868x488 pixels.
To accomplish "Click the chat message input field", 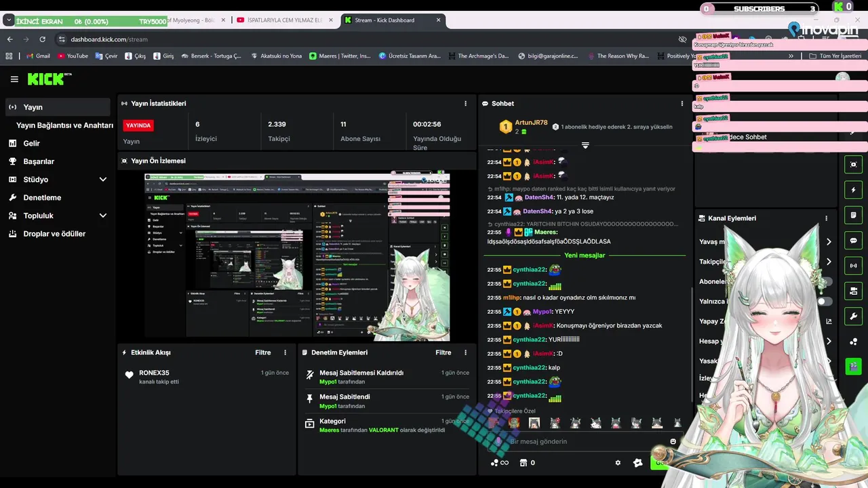I will pyautogui.click(x=587, y=441).
